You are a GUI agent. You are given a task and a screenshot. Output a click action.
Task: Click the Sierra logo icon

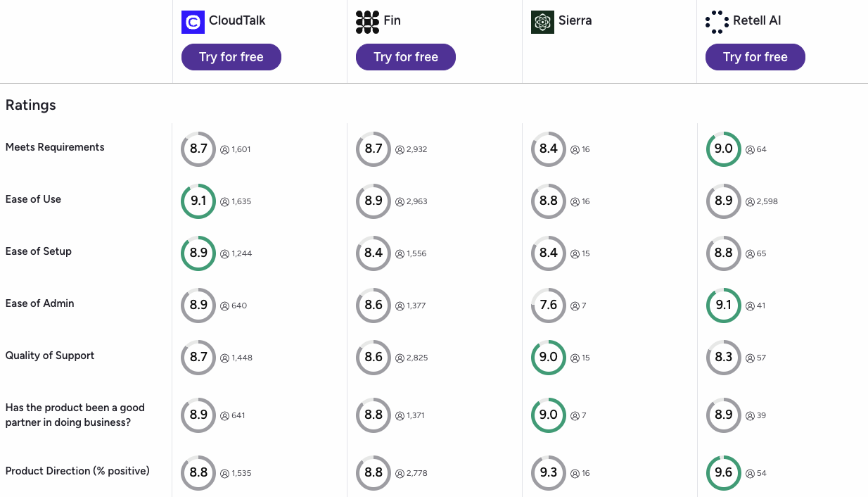point(542,22)
